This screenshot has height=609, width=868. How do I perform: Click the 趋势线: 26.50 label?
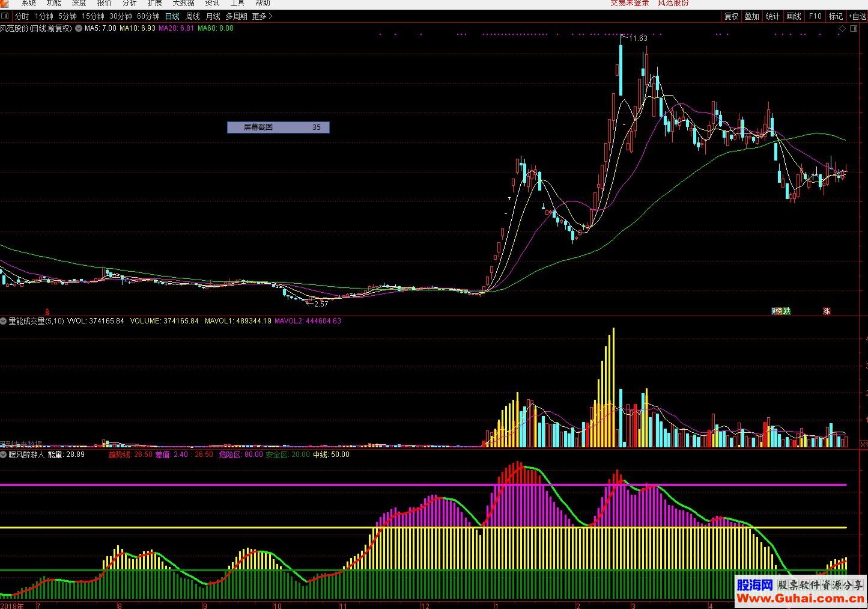coord(130,454)
